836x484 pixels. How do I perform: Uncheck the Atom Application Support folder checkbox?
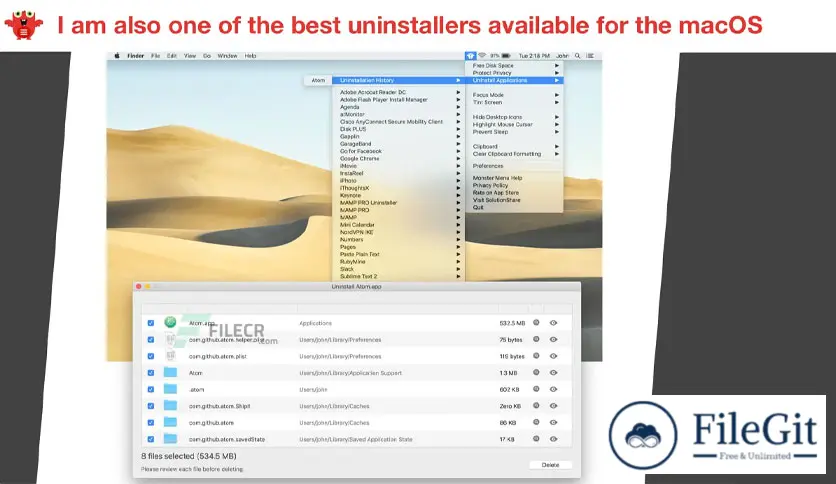point(151,373)
